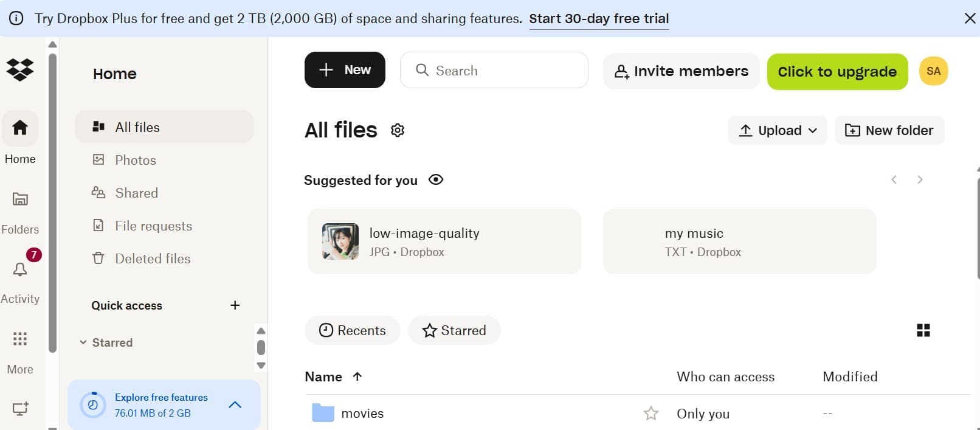Click the Start 30-day free trial link
980x430 pixels.
point(599,19)
